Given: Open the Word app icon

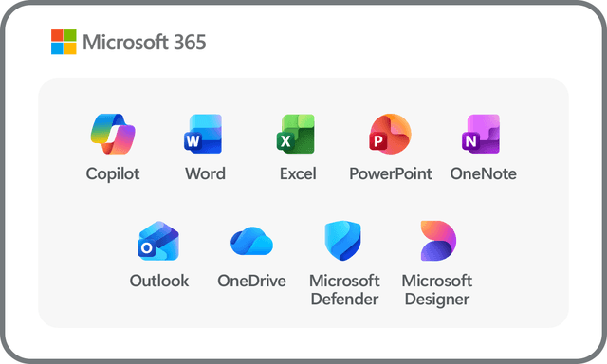Looking at the screenshot, I should point(203,134).
